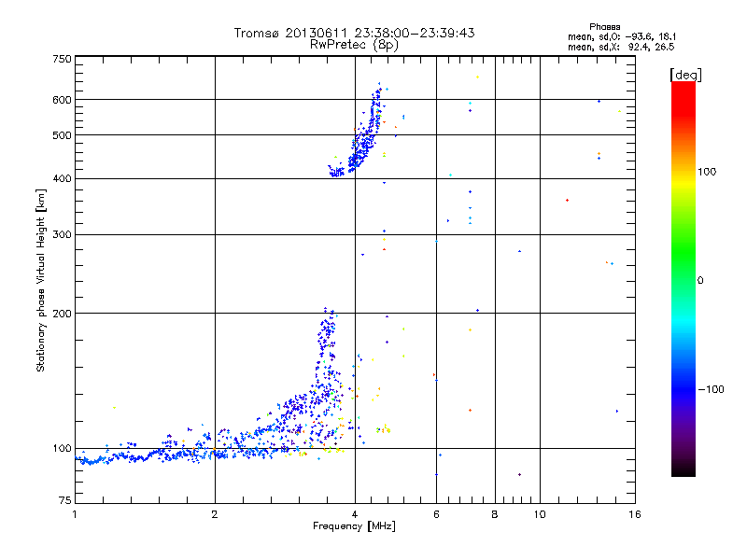Click the x-axis tick label '1'
This screenshot has width=747, height=560.
75,514
